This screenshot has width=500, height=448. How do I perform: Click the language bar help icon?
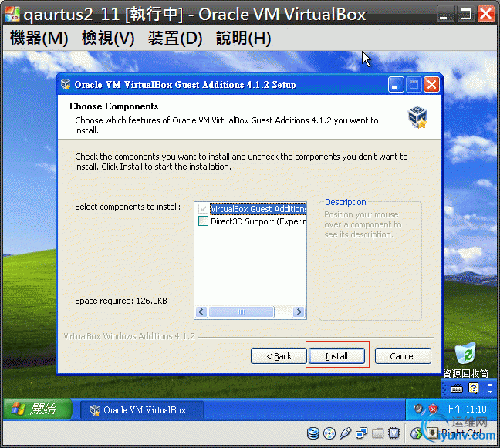tap(474, 388)
